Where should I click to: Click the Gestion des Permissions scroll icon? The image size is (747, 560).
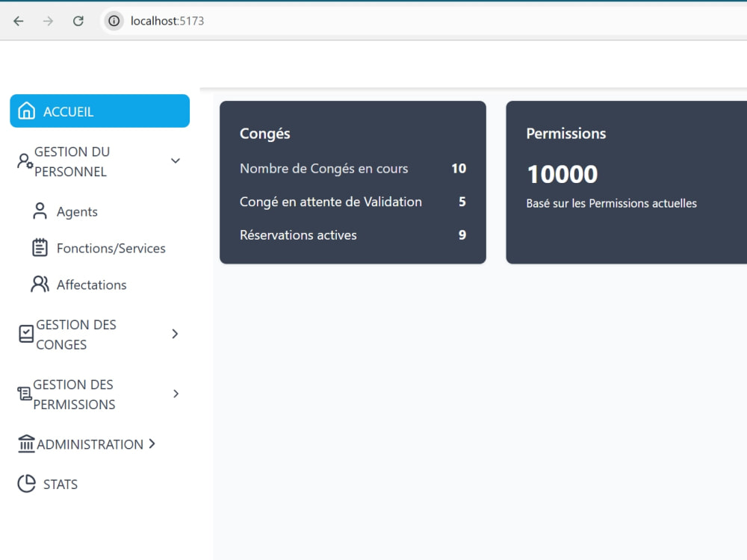pos(25,393)
